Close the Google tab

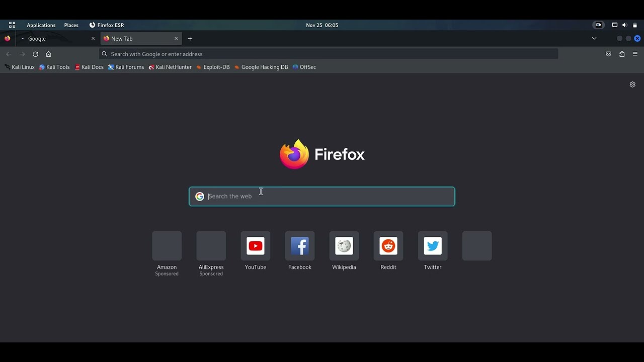[93, 39]
